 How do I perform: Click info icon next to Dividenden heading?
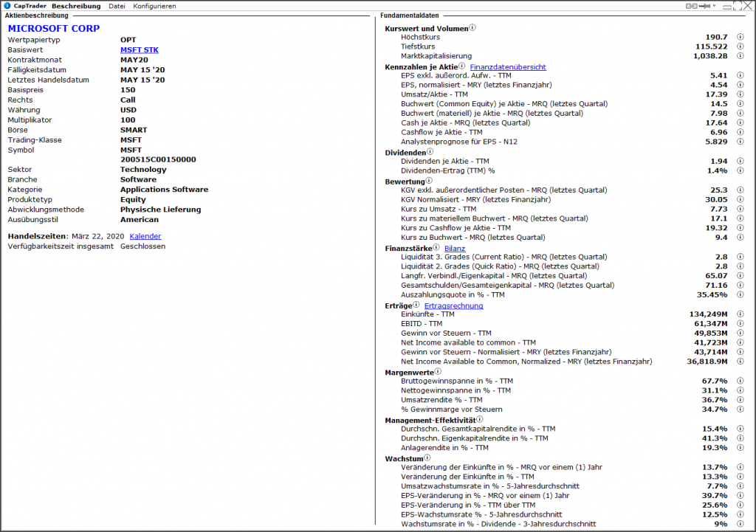[430, 152]
